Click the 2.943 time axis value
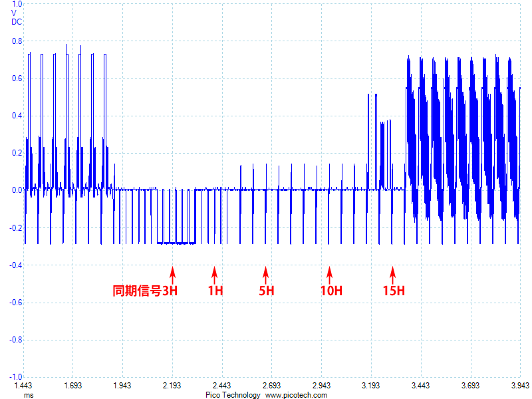Viewport: 532px width, 399px height. (321, 386)
